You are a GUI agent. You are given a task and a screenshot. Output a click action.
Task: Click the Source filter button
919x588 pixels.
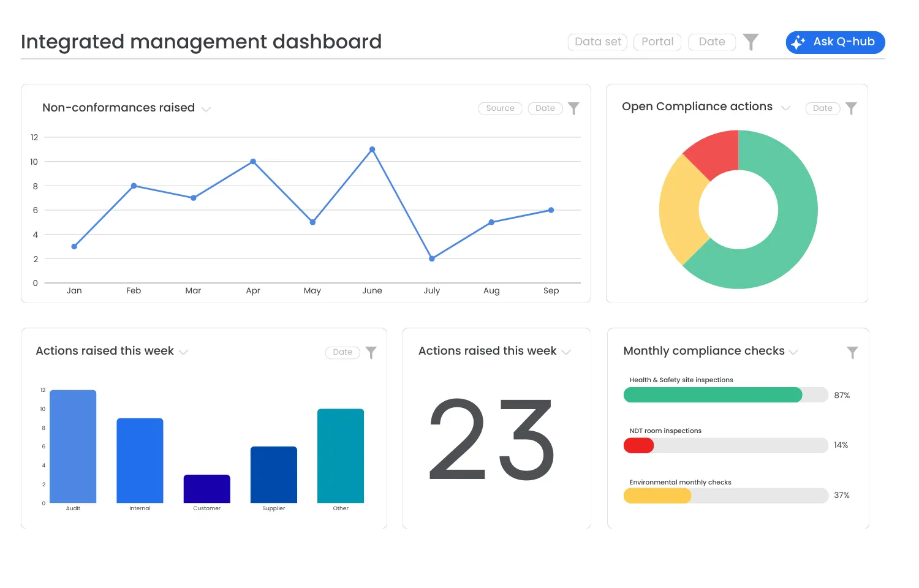(500, 108)
